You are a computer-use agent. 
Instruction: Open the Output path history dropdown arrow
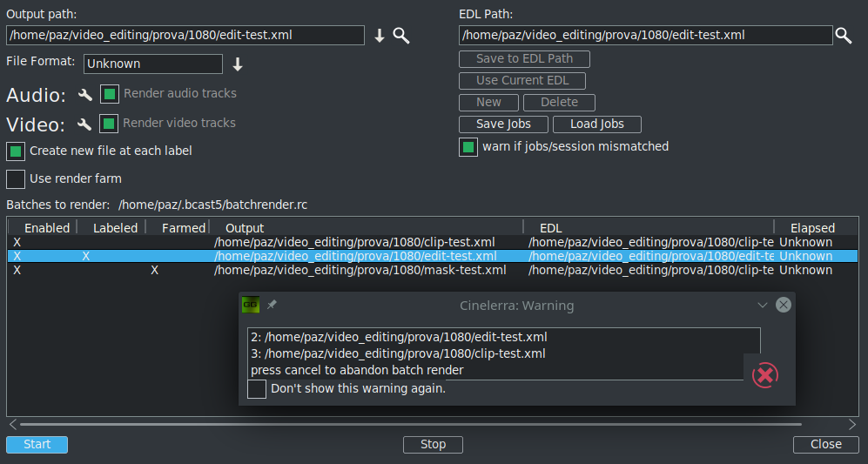380,35
